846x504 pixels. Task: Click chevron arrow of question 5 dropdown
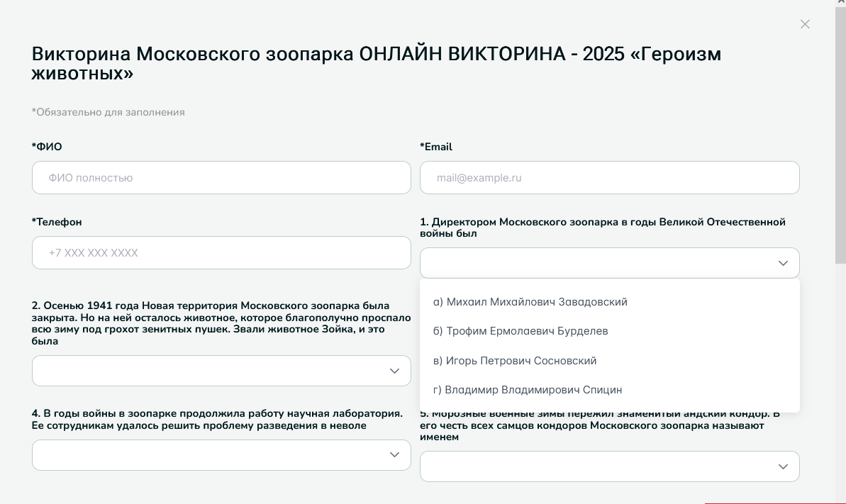(x=783, y=466)
